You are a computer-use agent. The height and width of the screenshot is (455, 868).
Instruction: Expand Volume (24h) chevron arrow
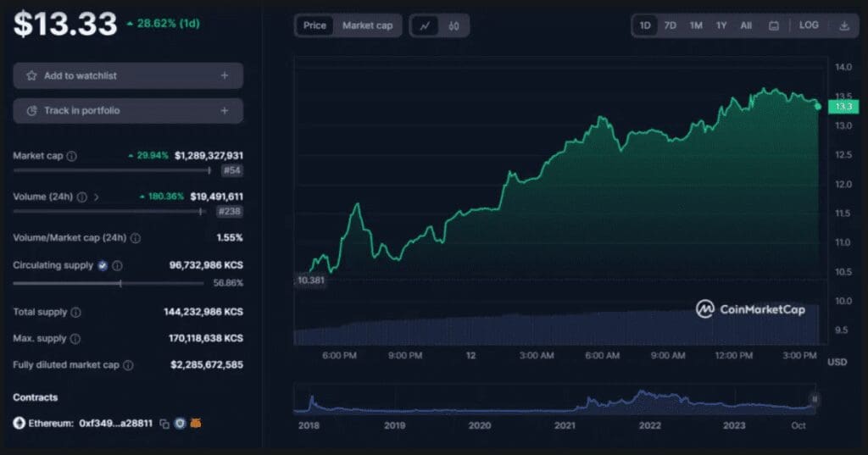[x=97, y=197]
